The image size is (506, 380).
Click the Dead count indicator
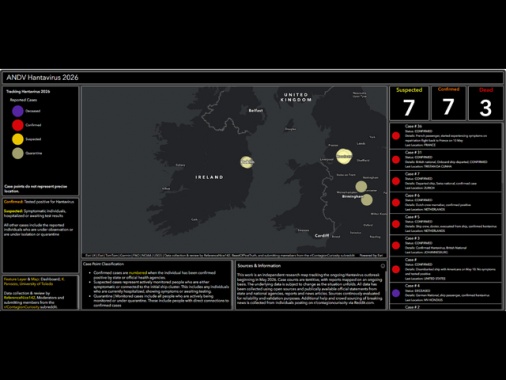click(486, 103)
